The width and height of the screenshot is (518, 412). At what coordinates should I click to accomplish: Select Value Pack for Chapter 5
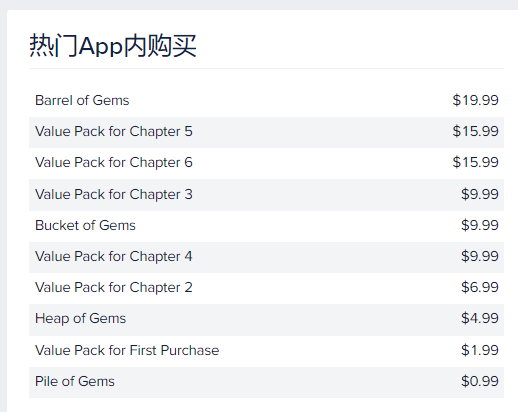click(266, 132)
